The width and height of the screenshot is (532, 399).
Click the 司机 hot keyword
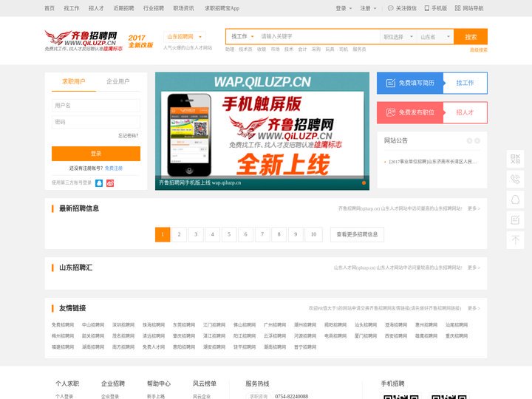tap(344, 50)
